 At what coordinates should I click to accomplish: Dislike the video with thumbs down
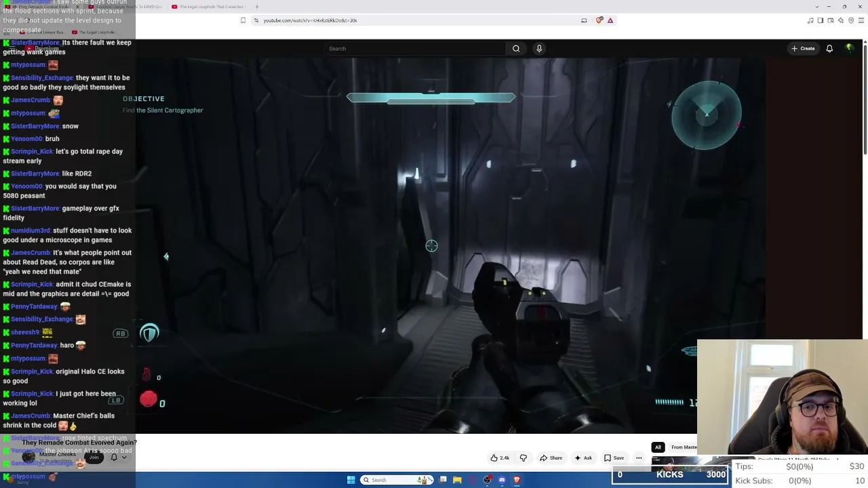point(523,458)
